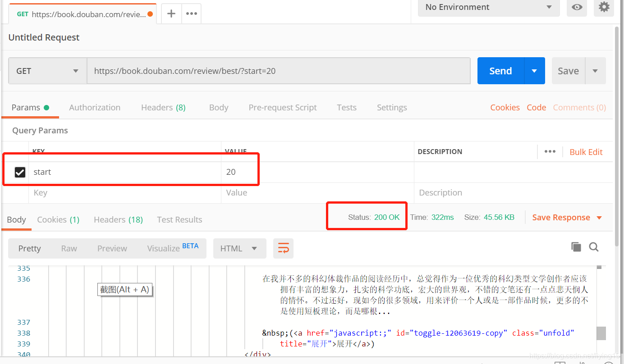The width and height of the screenshot is (624, 364).
Task: Switch to the Authorization tab
Action: coord(95,107)
